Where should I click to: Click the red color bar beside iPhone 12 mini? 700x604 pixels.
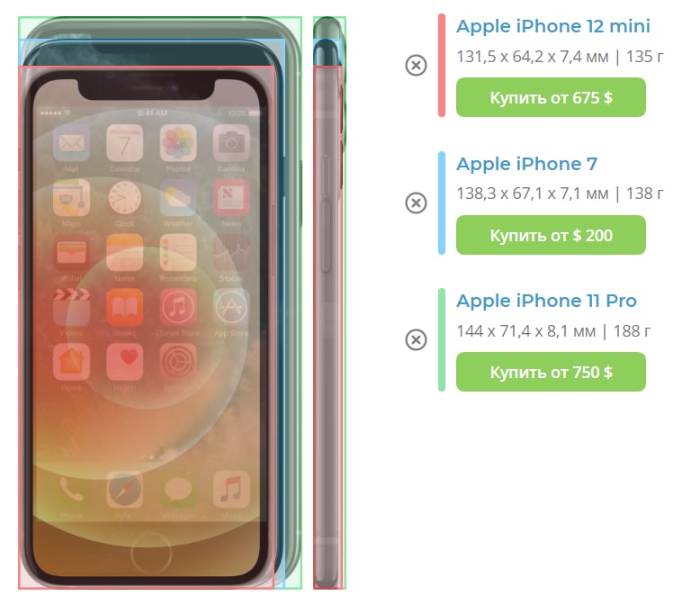(x=442, y=65)
